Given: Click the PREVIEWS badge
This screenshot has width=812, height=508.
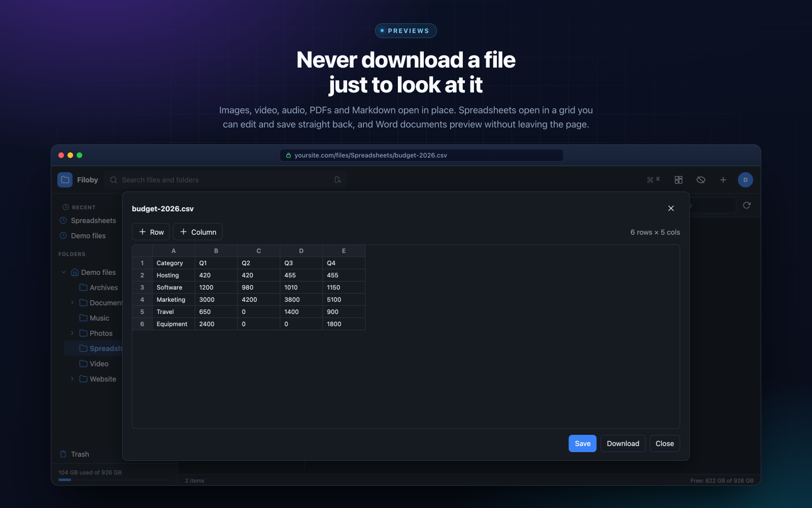Looking at the screenshot, I should click(x=406, y=31).
